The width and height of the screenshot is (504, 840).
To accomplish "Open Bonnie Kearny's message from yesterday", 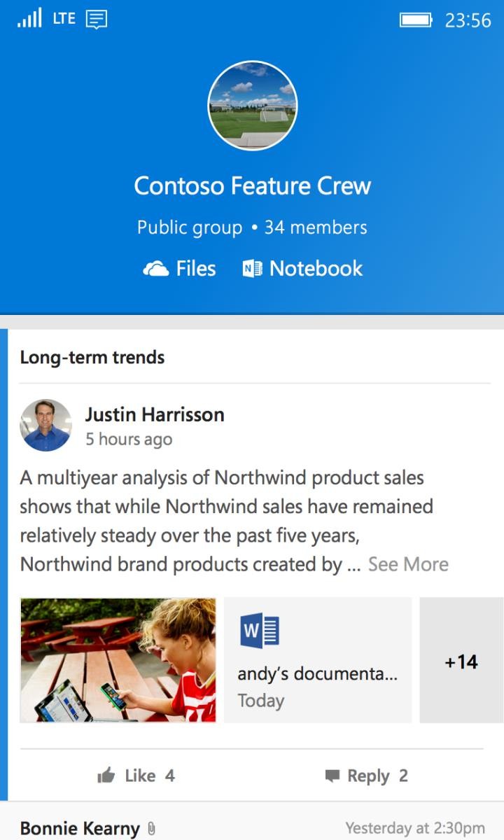I will coord(252,822).
